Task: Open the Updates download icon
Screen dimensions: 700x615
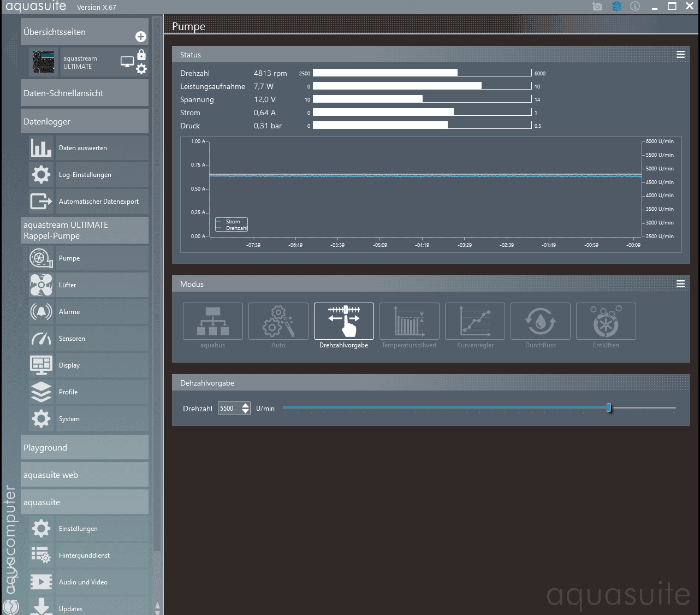Action: 41,606
